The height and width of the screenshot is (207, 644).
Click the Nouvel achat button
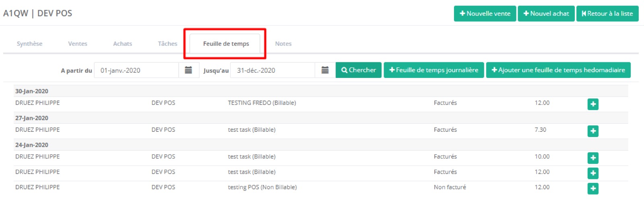(x=546, y=14)
